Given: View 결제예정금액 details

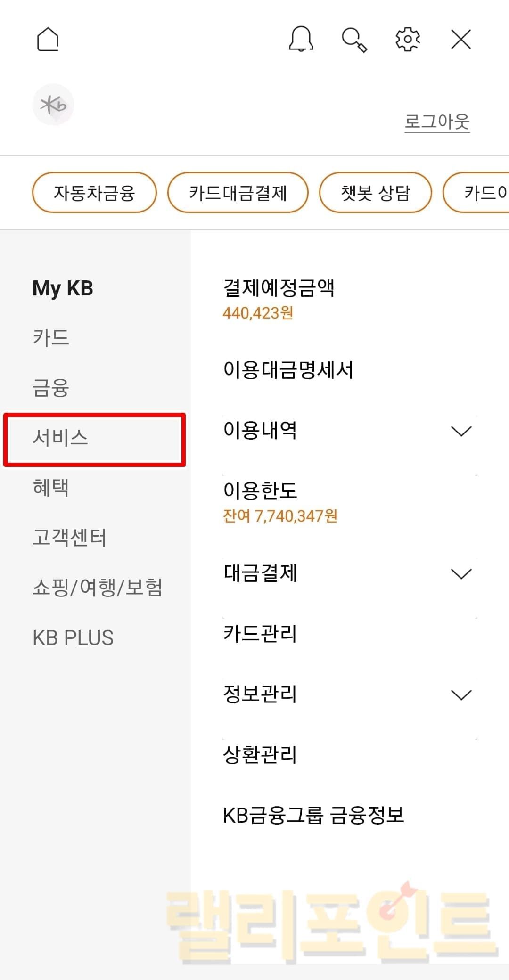Looking at the screenshot, I should (279, 298).
